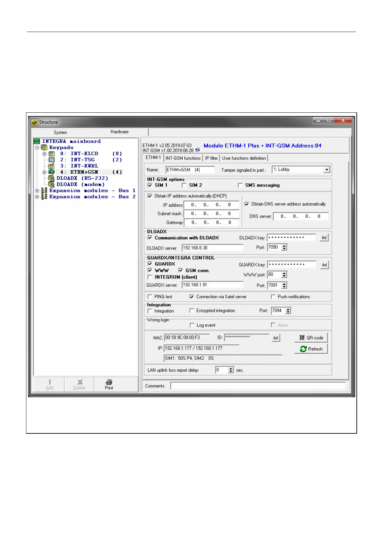Click the Expansion modules Bus 2 icon
This screenshot has height=555, width=392.
click(44, 197)
